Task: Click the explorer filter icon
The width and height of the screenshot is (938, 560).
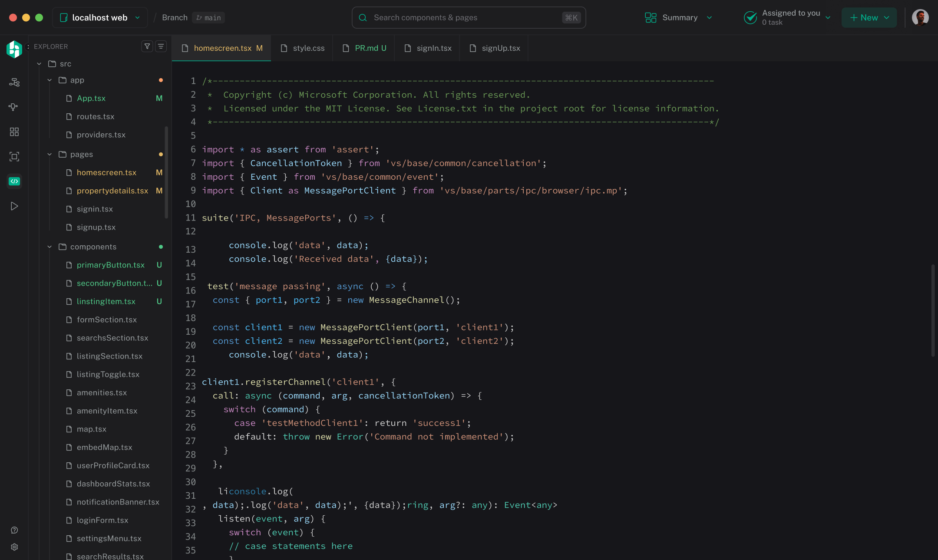Action: click(147, 46)
